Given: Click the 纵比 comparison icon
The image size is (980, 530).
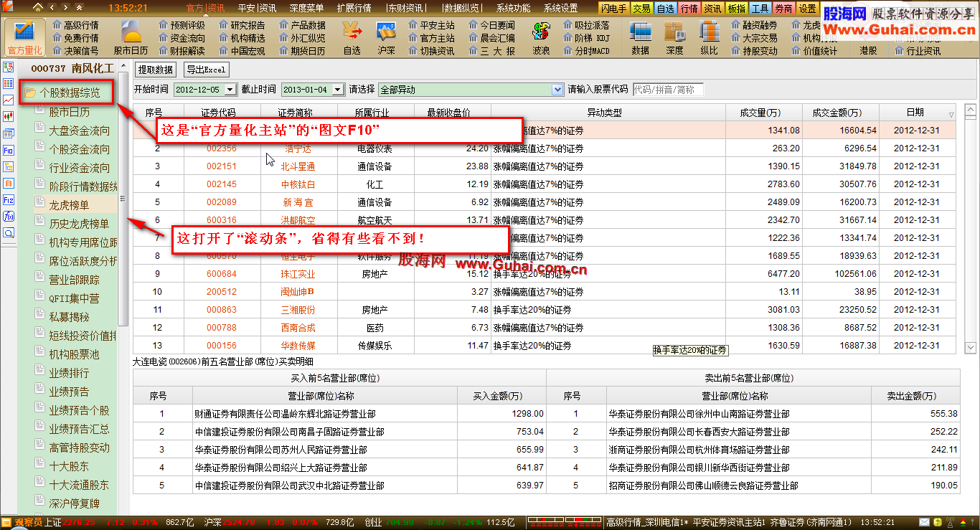Looking at the screenshot, I should [709, 38].
